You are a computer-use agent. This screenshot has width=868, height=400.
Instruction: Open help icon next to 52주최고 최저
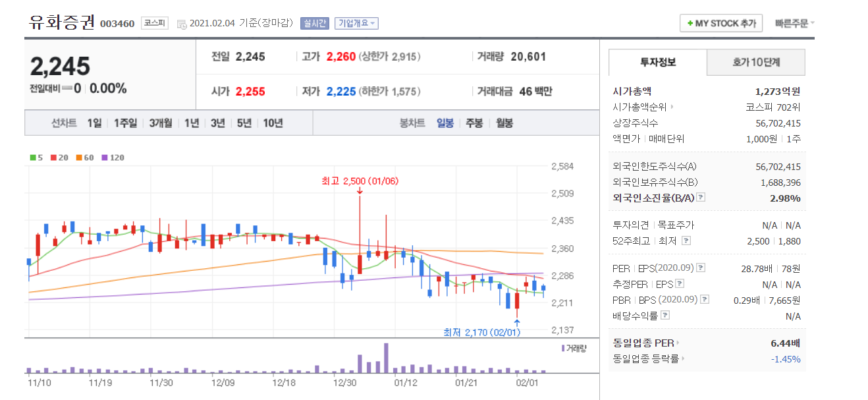click(x=686, y=241)
